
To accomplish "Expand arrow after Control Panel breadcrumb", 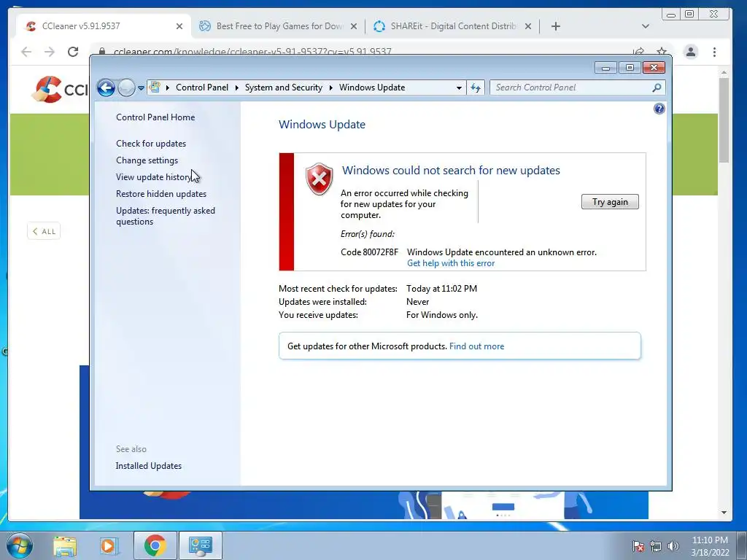I will [x=237, y=87].
